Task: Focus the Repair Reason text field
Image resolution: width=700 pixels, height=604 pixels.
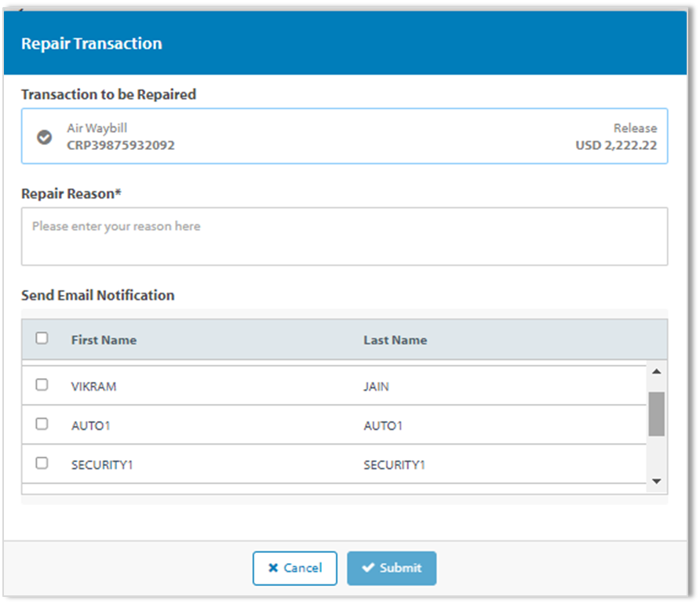Action: click(344, 236)
